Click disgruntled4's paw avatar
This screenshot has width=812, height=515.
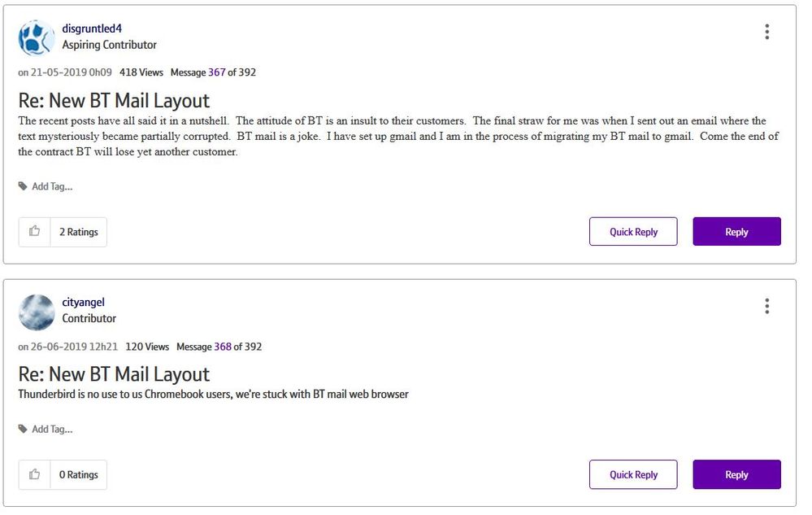(37, 37)
